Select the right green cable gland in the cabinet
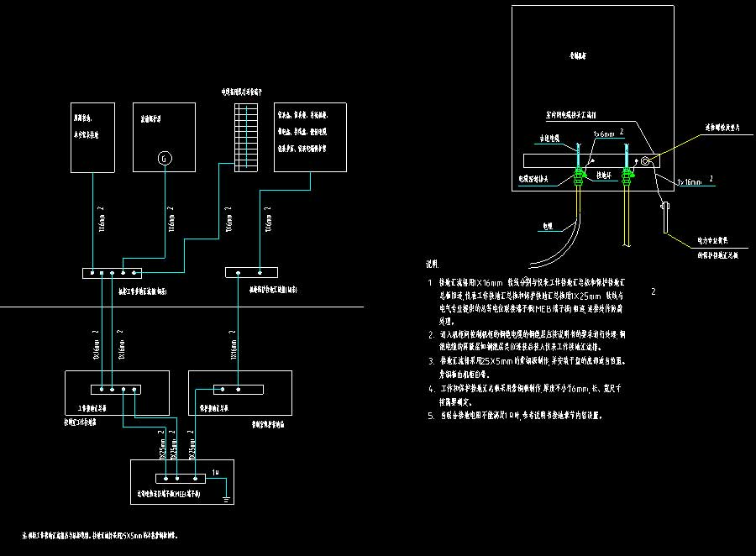The image size is (756, 556). tap(627, 176)
